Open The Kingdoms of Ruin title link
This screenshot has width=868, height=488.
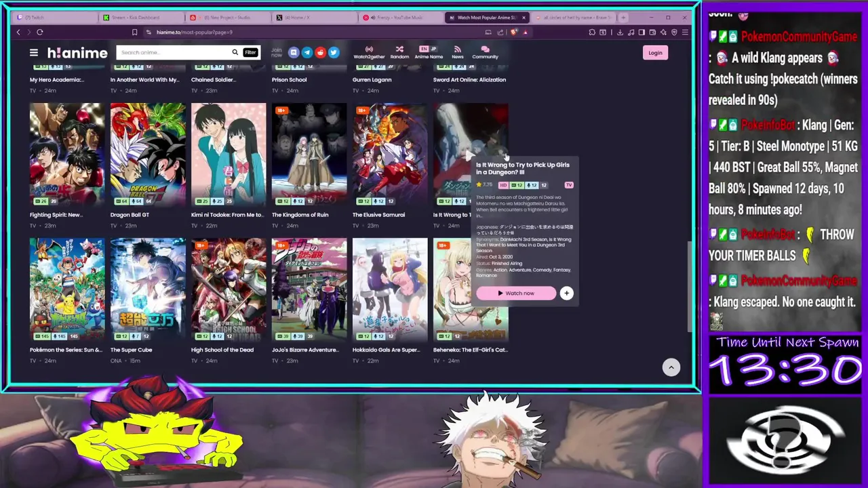coord(300,215)
